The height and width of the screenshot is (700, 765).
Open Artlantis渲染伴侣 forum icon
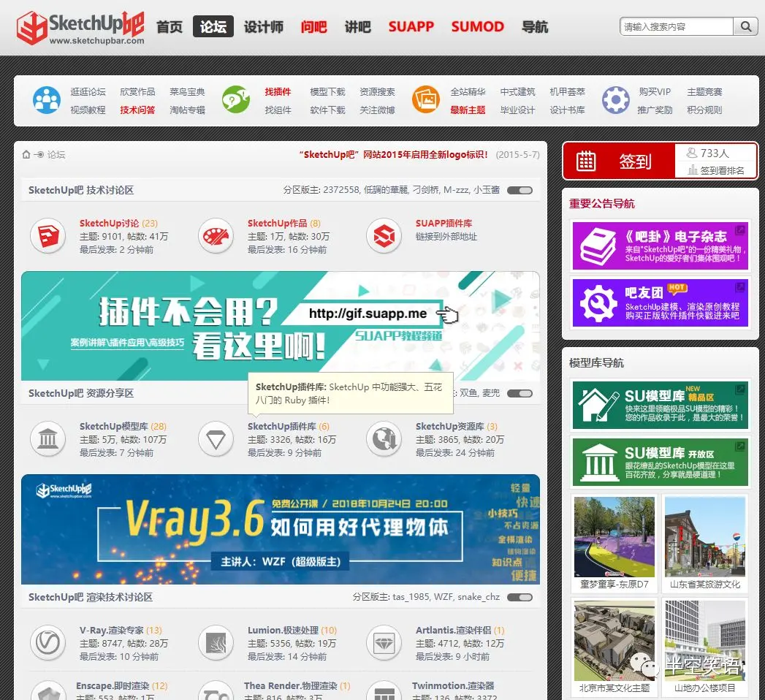click(x=384, y=643)
